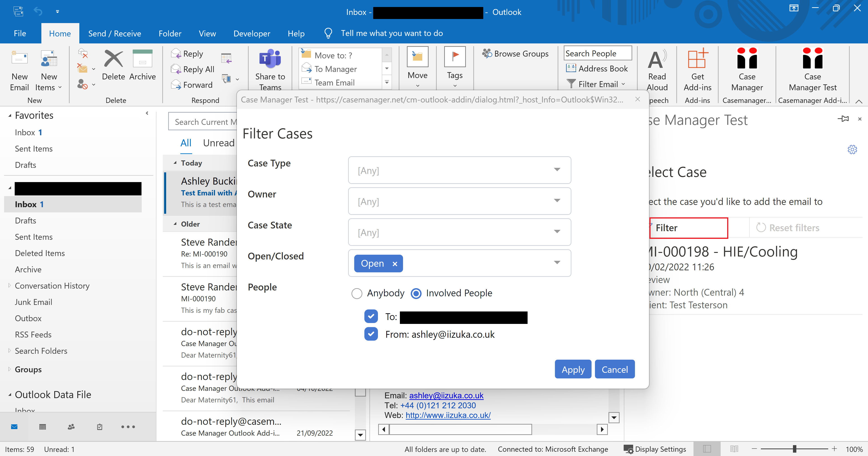Screen dimensions: 868x456
Task: Click the Forward icon
Action: click(192, 85)
